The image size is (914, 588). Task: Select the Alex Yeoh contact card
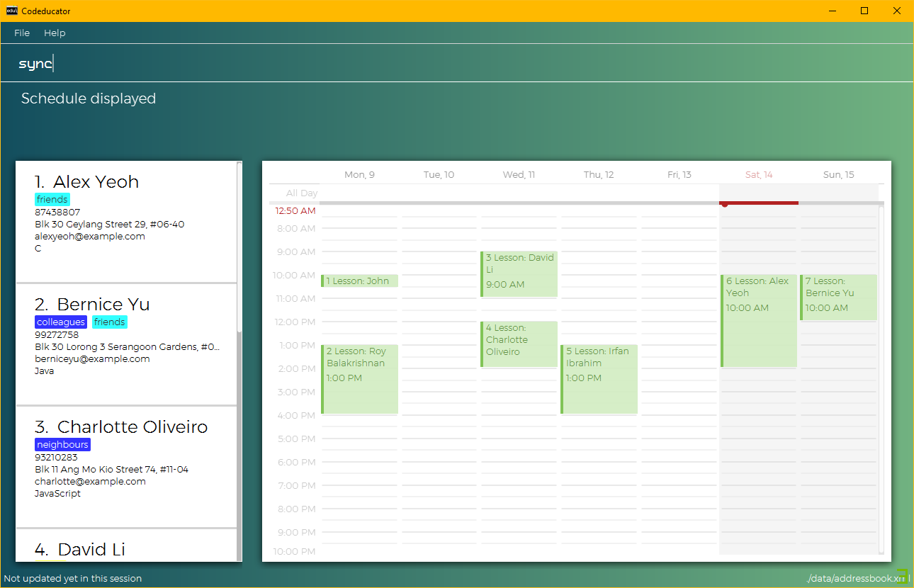(x=126, y=222)
